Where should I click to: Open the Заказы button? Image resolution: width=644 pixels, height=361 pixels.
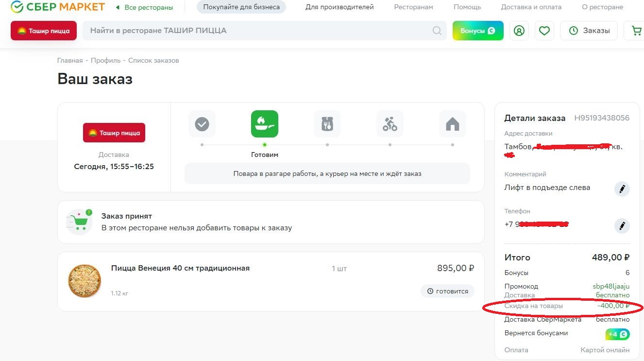(x=589, y=31)
